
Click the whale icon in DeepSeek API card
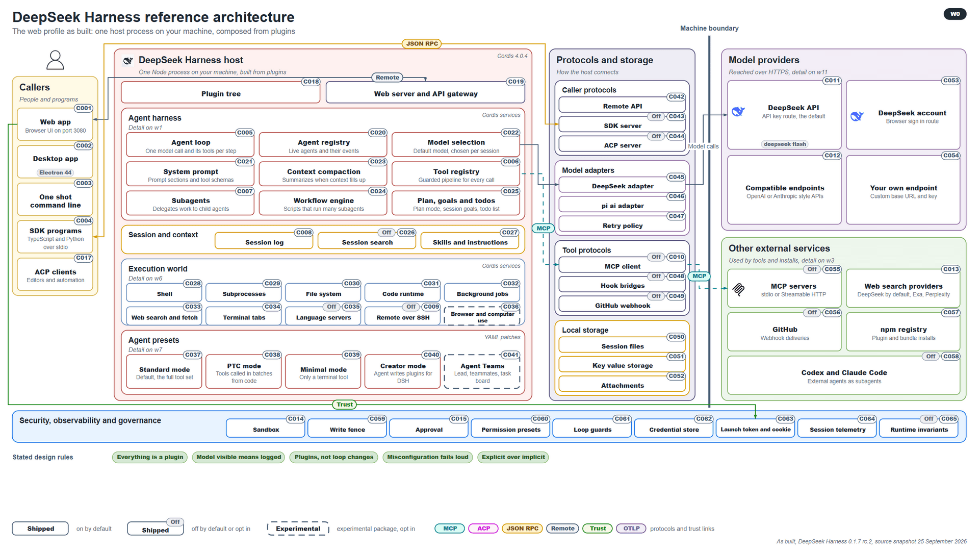(x=738, y=111)
